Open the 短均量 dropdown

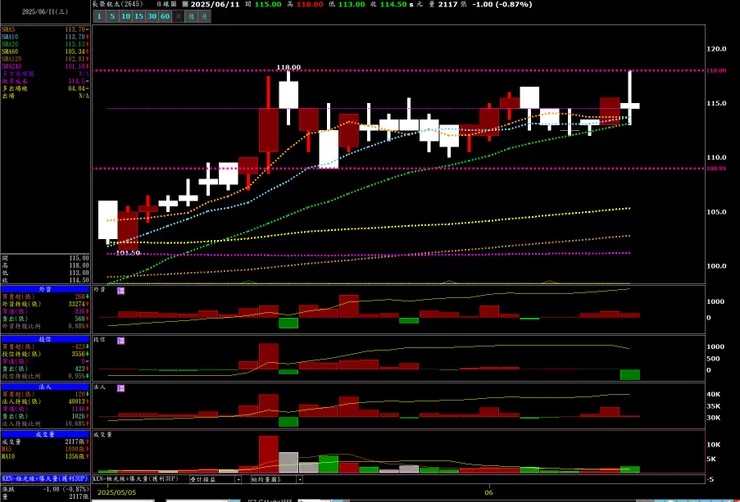point(277,479)
